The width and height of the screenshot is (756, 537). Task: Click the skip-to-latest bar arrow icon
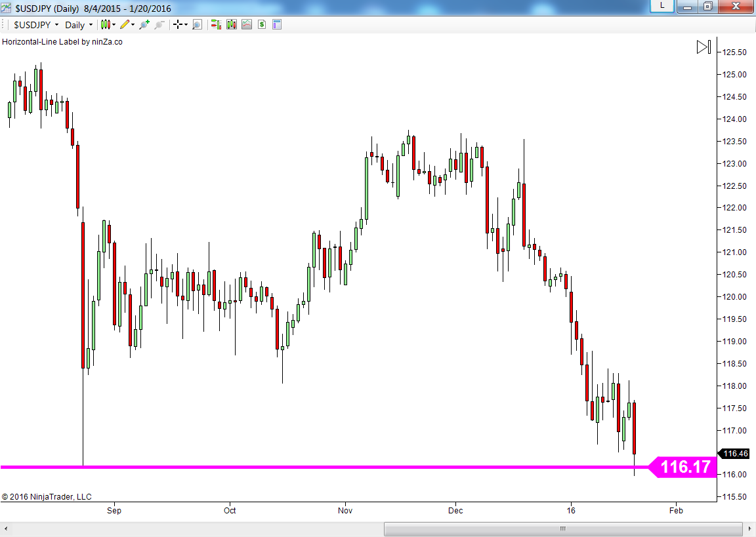pos(704,47)
